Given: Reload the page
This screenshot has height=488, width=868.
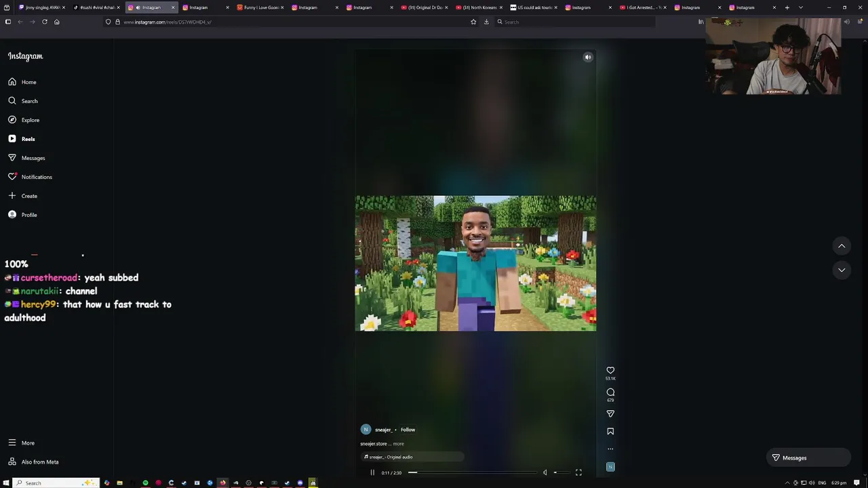Looking at the screenshot, I should click(x=45, y=22).
